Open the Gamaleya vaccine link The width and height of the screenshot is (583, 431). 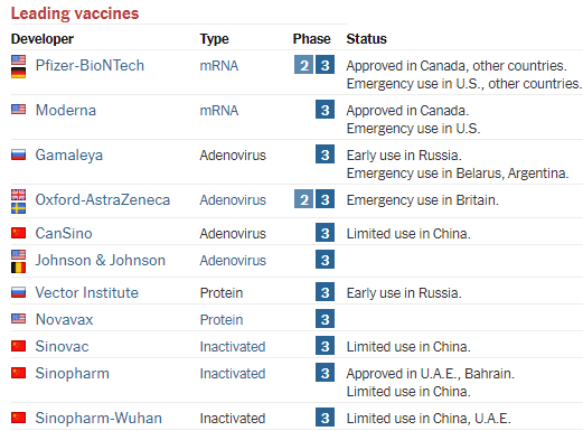[x=69, y=155]
